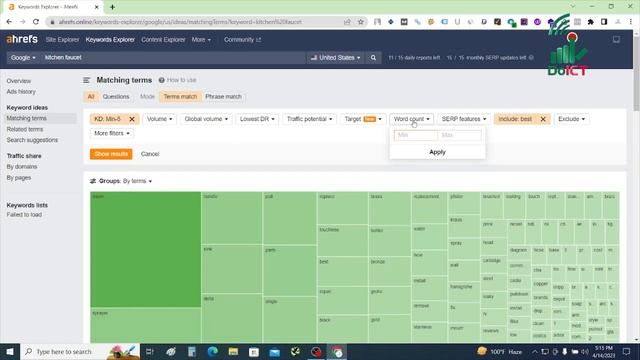This screenshot has width=640, height=360.
Task: Open the Windows Start menu
Action: click(10, 351)
